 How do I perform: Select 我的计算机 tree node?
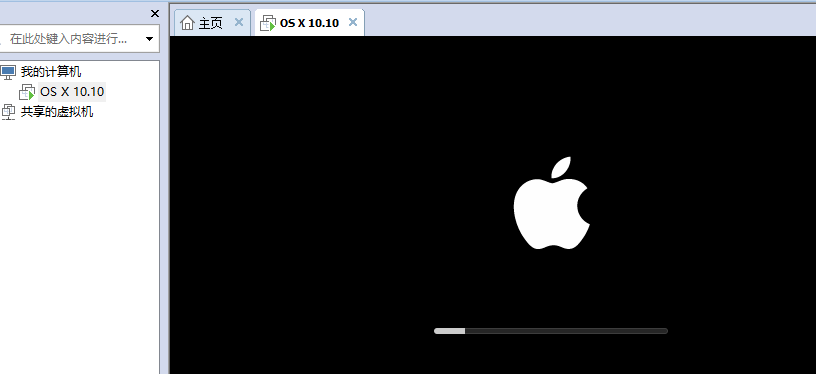(51, 72)
